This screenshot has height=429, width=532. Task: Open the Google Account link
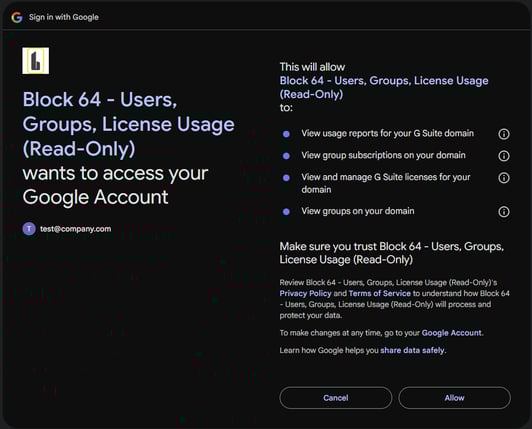click(x=451, y=333)
